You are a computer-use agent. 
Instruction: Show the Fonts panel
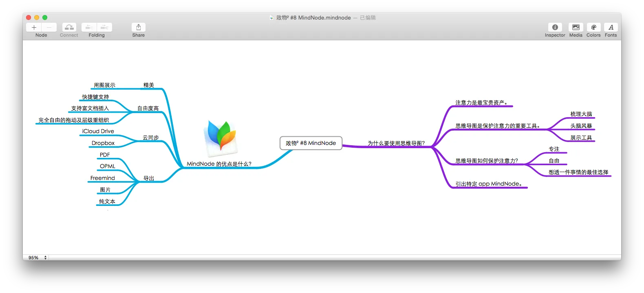click(611, 27)
